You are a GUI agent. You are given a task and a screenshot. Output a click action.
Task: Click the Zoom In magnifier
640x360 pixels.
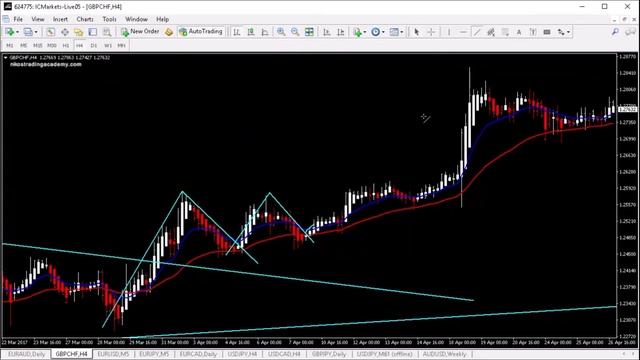(281, 32)
